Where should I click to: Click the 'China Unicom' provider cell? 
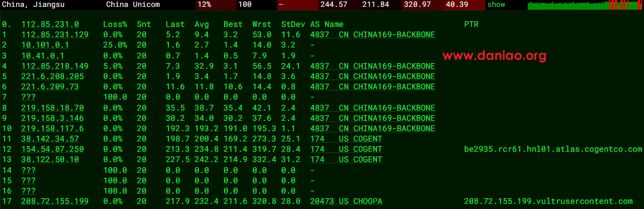click(x=133, y=5)
